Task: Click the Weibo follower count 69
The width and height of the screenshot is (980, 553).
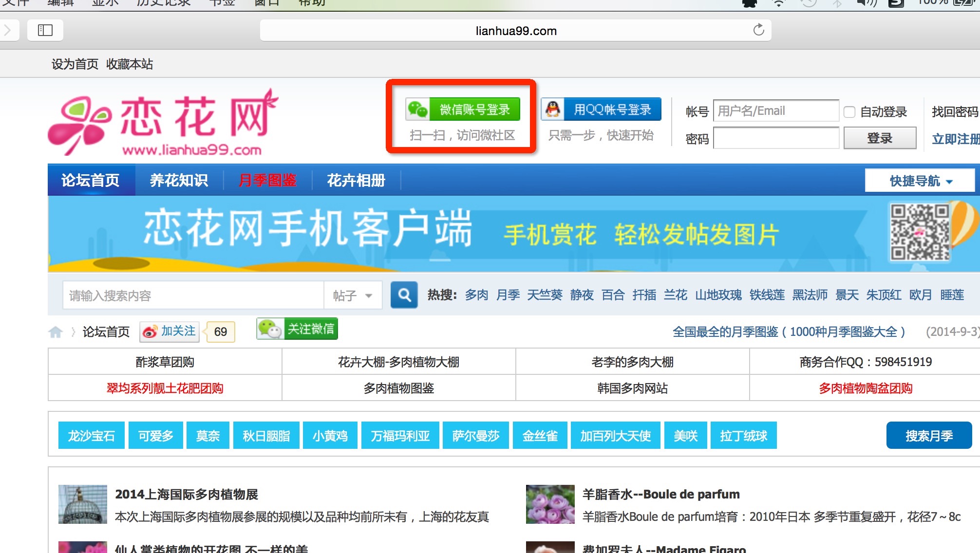Action: click(221, 332)
